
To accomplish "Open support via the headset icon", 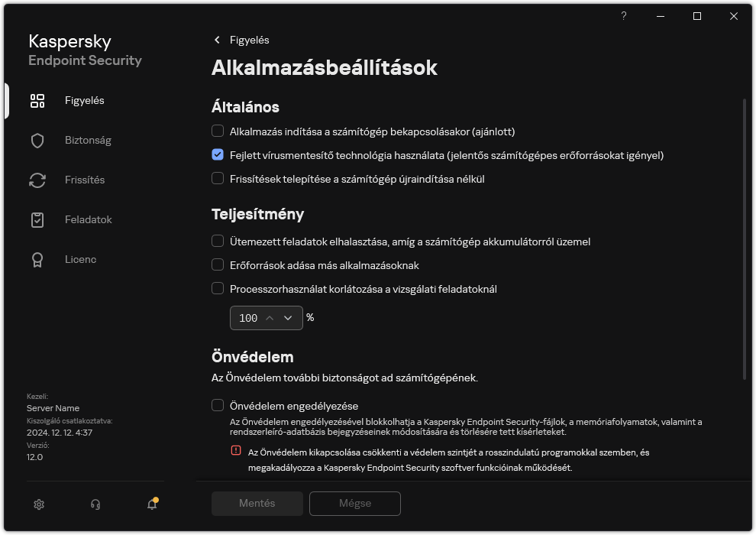I will (x=95, y=504).
